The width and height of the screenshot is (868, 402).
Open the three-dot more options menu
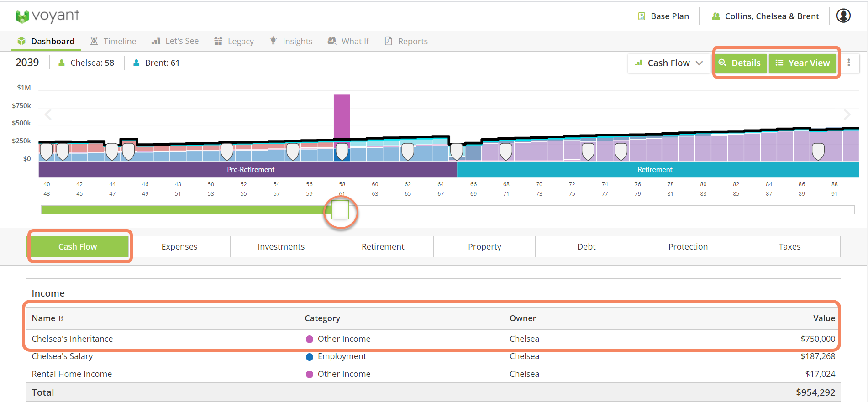click(849, 63)
